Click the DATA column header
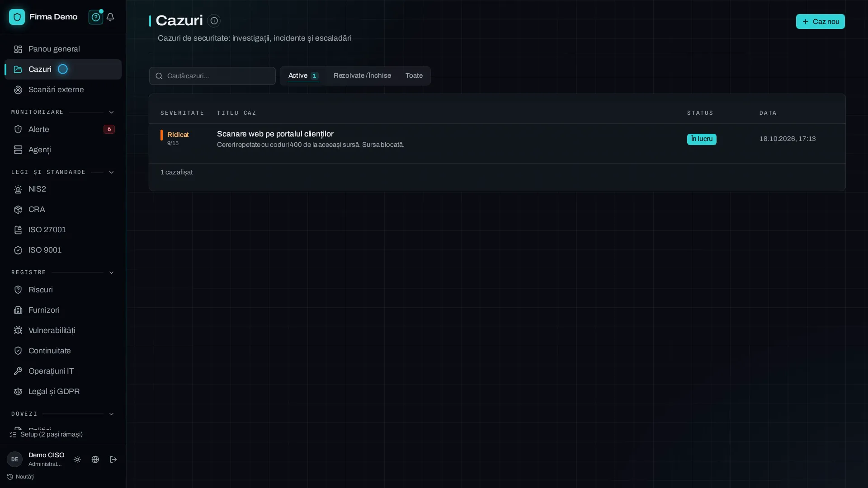 [768, 113]
